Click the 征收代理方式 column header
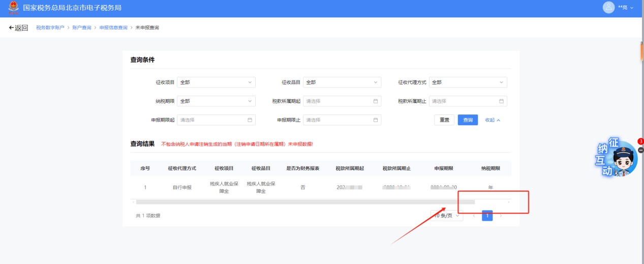This screenshot has width=644, height=264. 182,168
